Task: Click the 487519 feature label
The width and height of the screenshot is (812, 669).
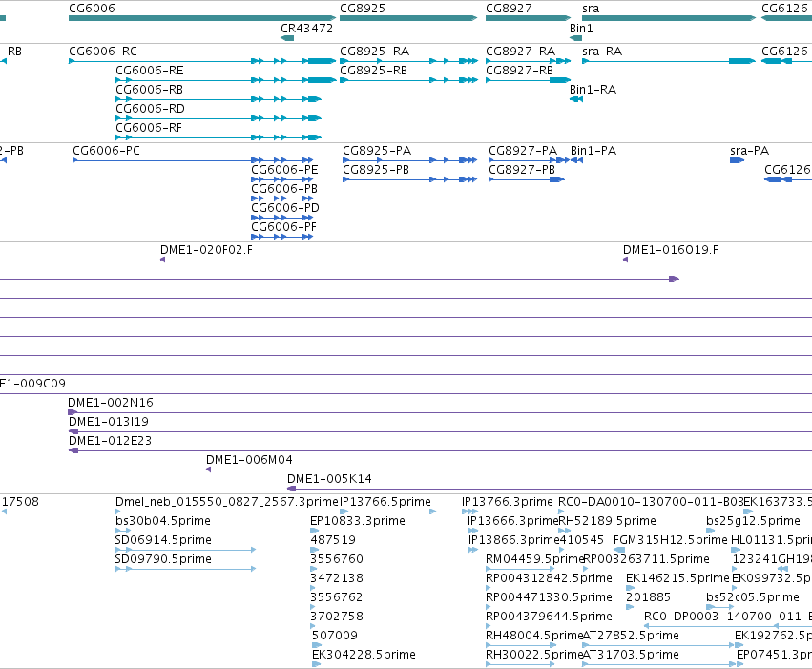Action: click(x=333, y=540)
